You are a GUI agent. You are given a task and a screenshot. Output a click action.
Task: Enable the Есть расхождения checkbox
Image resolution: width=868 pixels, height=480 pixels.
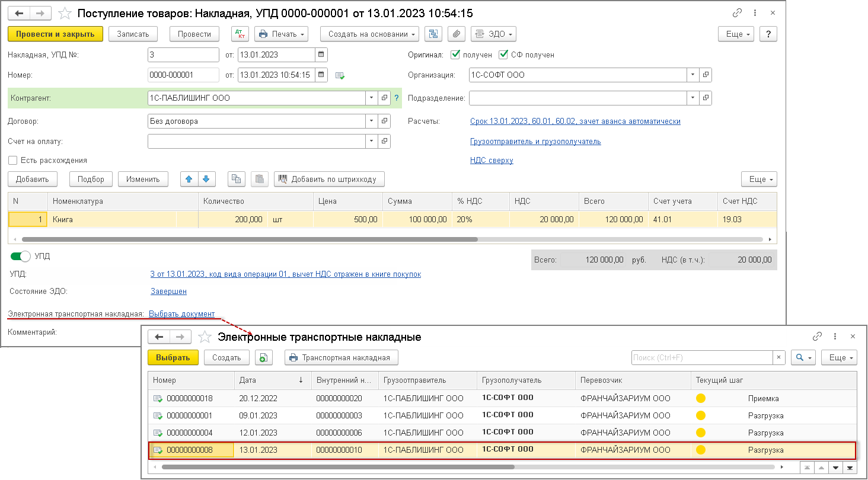(12, 160)
